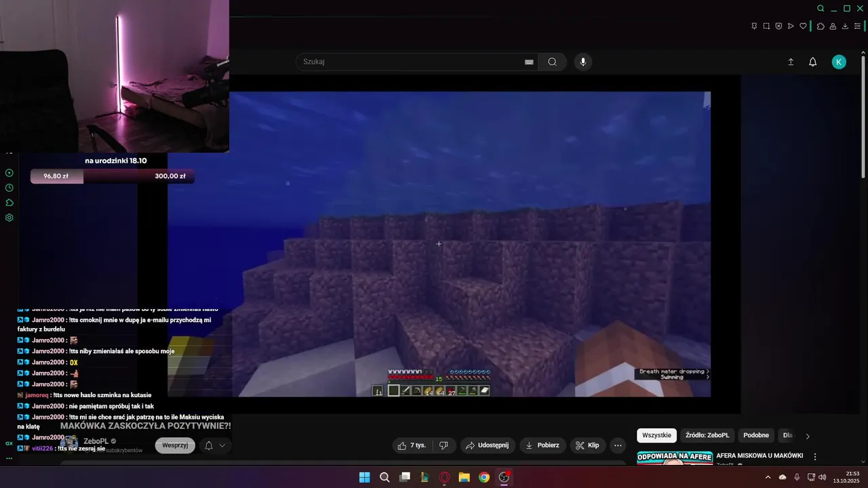This screenshot has width=868, height=488.
Task: Open YouTube notifications bell
Action: 812,62
